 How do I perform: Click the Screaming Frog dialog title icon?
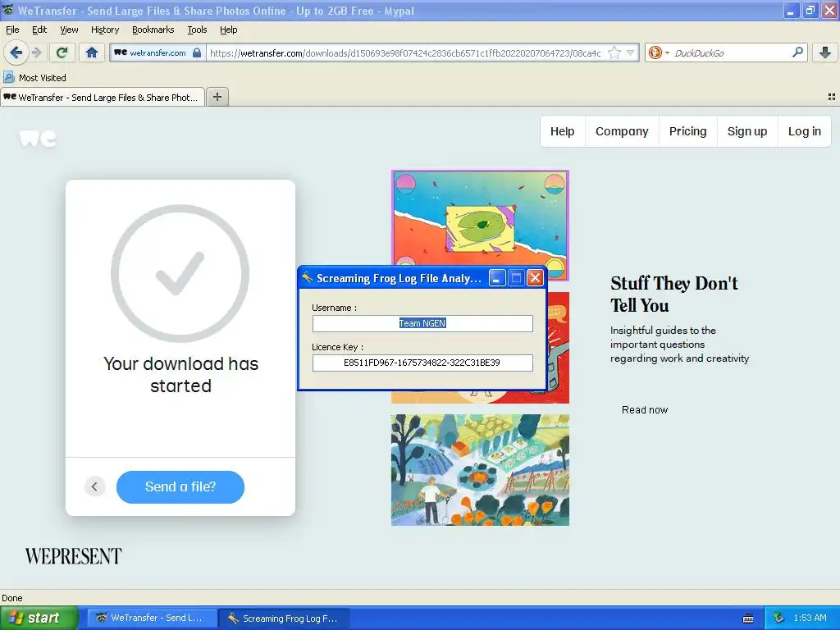[x=308, y=277]
